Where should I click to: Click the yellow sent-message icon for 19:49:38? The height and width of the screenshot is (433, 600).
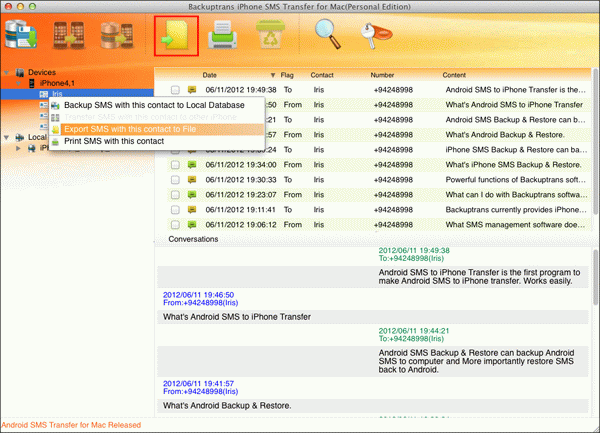[x=192, y=90]
